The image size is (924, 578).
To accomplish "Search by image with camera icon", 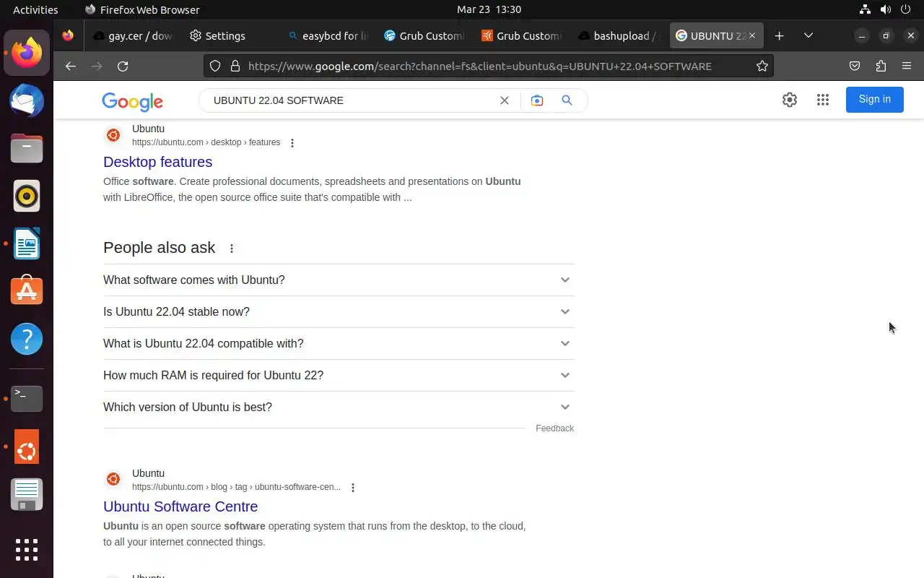I will (537, 100).
